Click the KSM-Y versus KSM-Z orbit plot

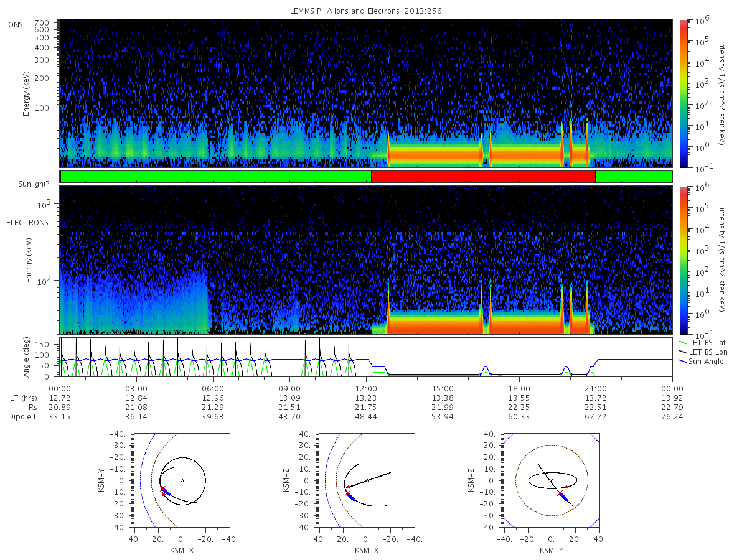(x=552, y=480)
